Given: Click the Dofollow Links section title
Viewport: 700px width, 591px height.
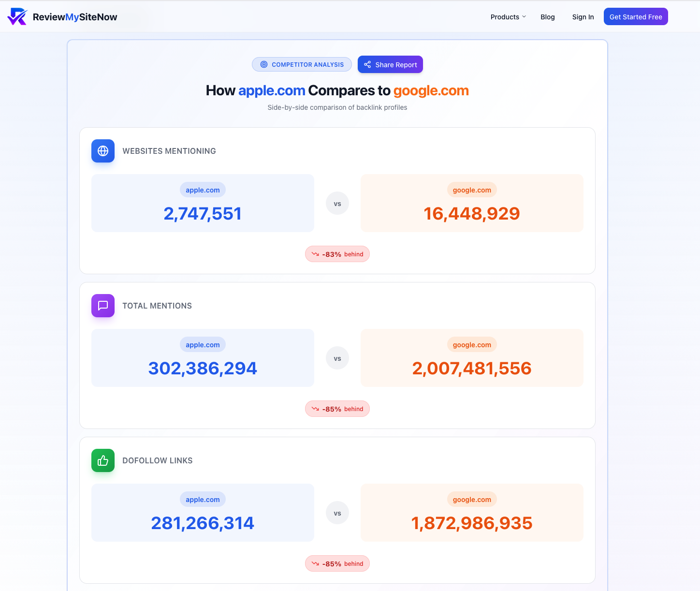Looking at the screenshot, I should click(158, 460).
